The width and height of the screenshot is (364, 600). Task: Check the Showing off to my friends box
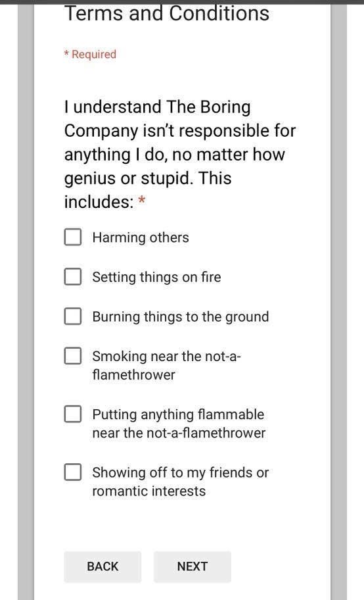(x=73, y=472)
